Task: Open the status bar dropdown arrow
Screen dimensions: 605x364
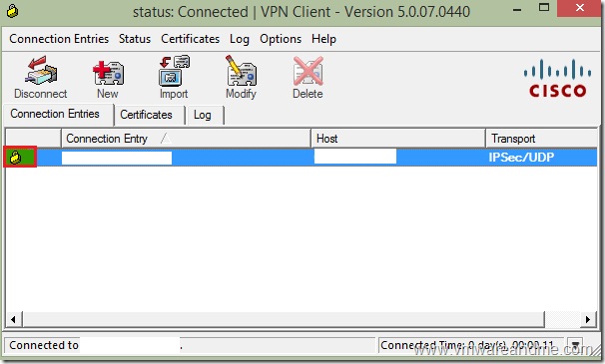Action: 575,345
